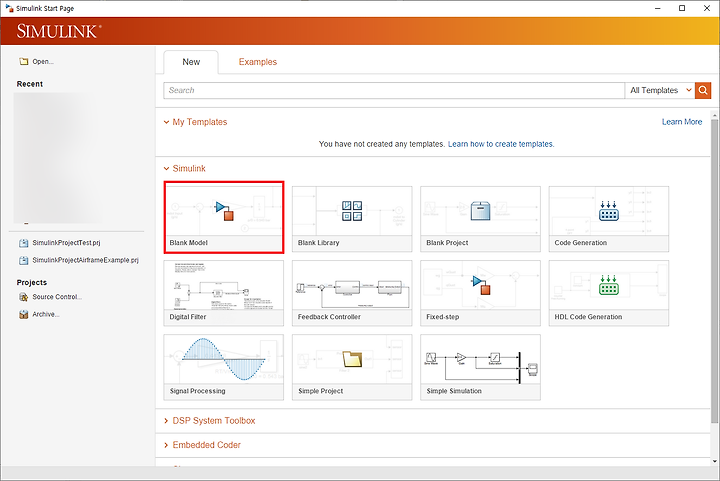Expand the Embedded Coder section

166,445
